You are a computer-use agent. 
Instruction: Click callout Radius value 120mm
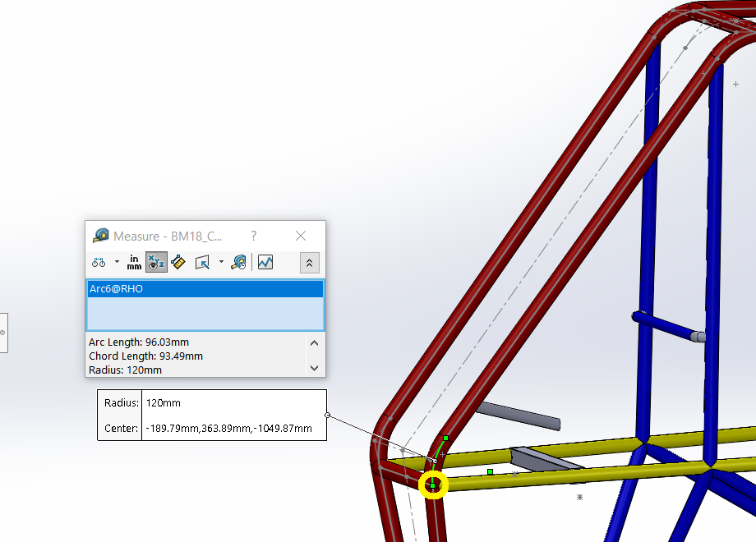coord(164,402)
